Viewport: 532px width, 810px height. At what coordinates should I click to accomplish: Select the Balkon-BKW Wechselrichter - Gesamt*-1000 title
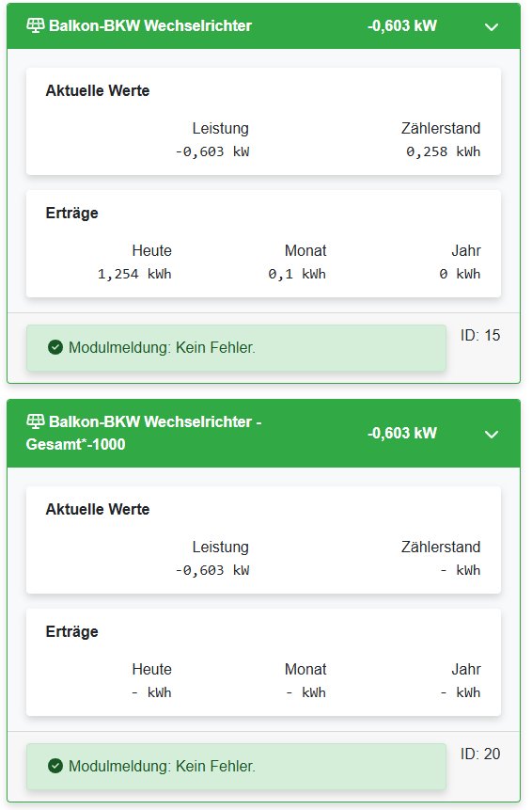144,433
